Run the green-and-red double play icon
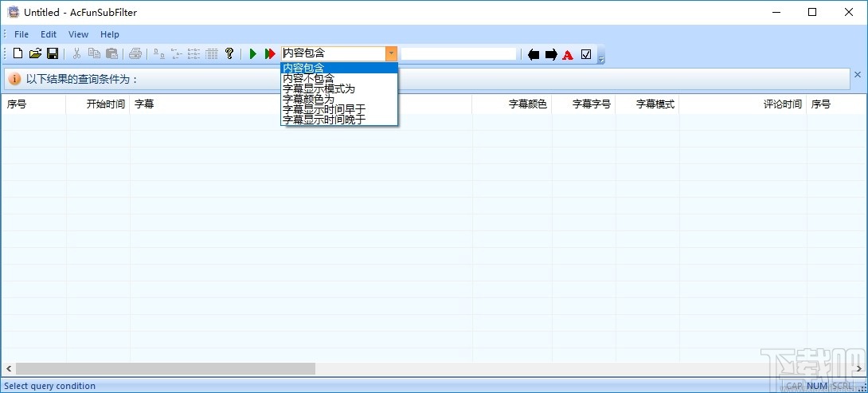The width and height of the screenshot is (868, 393). coord(270,53)
